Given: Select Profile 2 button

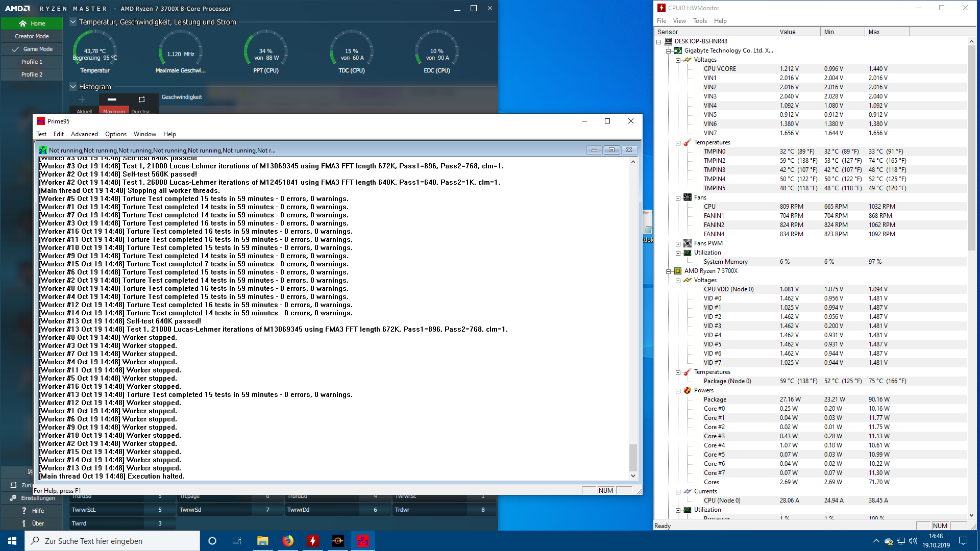Looking at the screenshot, I should [32, 74].
